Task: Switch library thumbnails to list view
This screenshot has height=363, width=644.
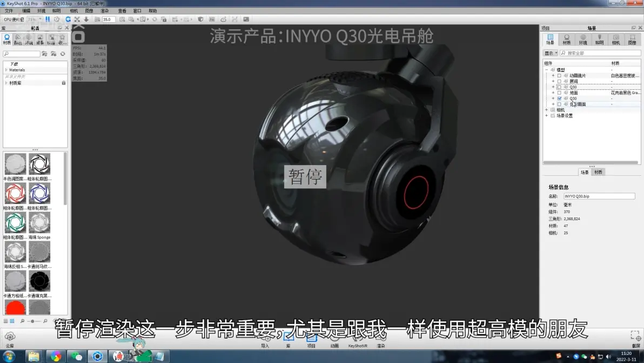Action: pos(6,321)
